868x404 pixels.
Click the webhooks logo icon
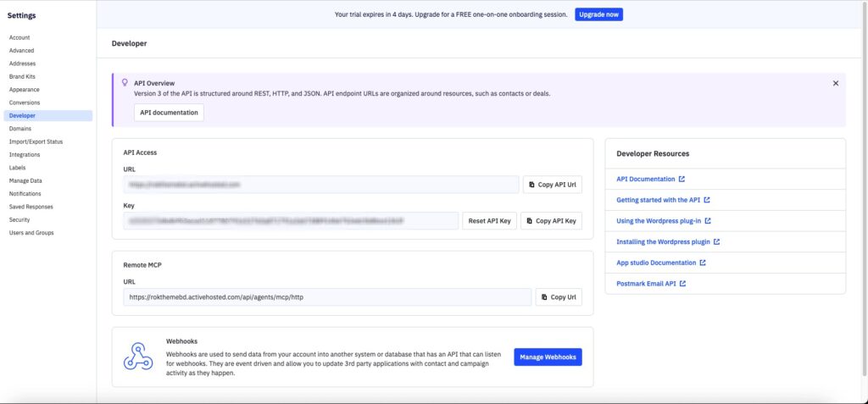138,357
